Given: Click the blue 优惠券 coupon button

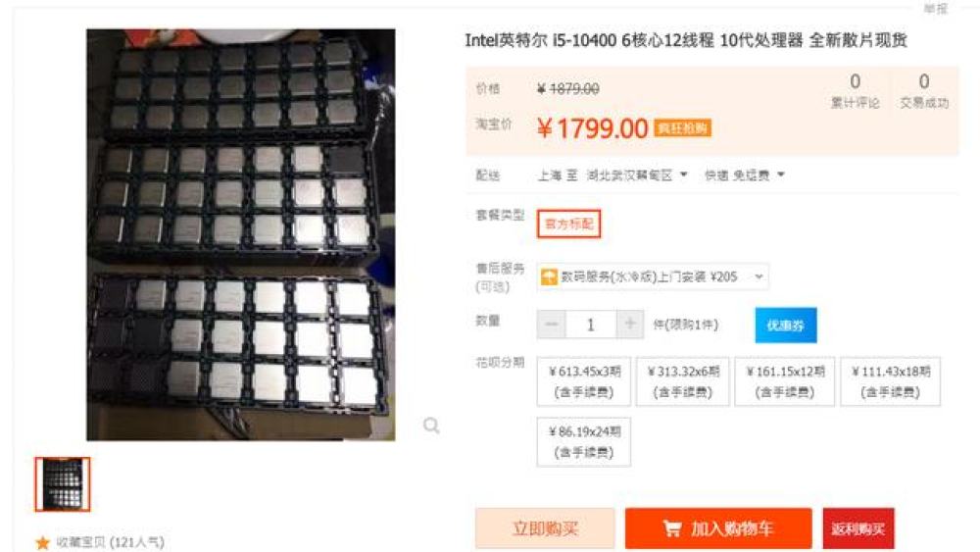Looking at the screenshot, I should click(x=786, y=326).
